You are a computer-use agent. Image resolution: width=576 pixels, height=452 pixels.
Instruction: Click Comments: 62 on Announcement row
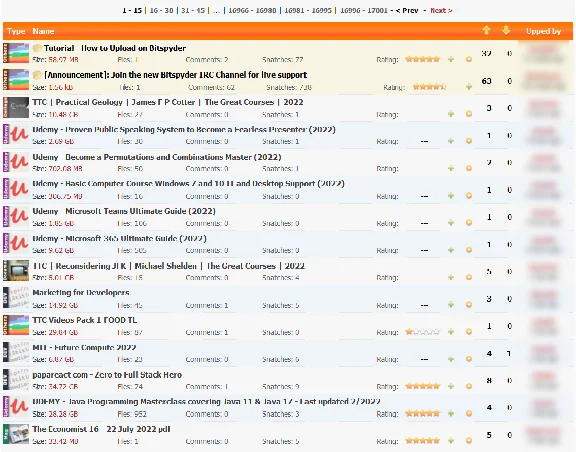[x=211, y=87]
